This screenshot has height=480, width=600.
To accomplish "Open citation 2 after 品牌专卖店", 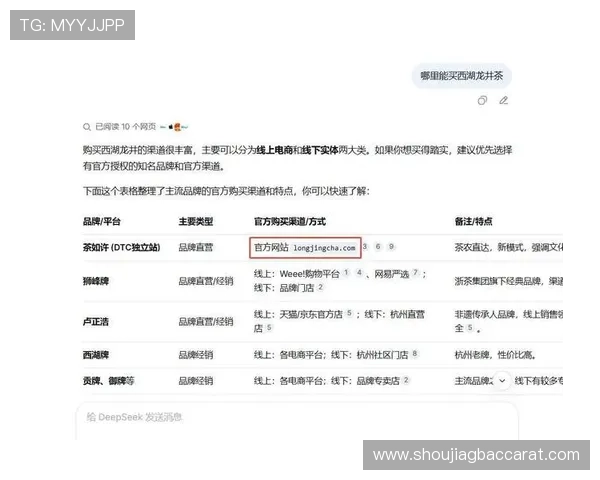I will tap(406, 380).
